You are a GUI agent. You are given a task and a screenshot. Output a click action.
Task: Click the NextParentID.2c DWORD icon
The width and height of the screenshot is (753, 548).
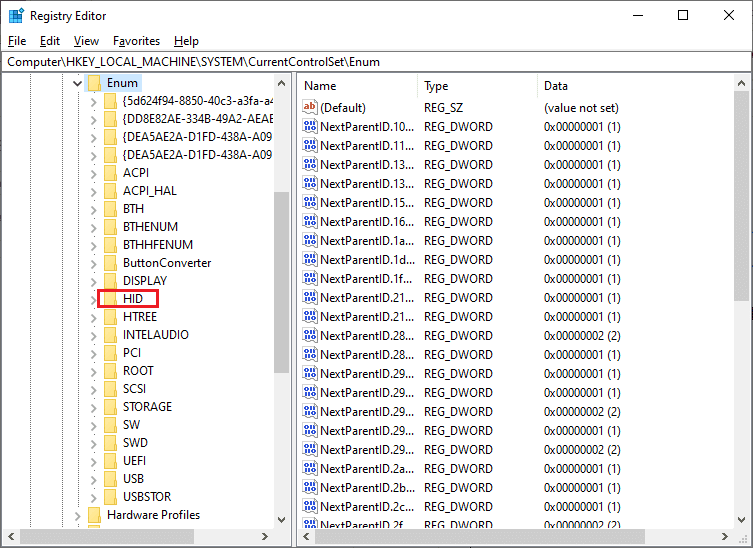(x=310, y=506)
